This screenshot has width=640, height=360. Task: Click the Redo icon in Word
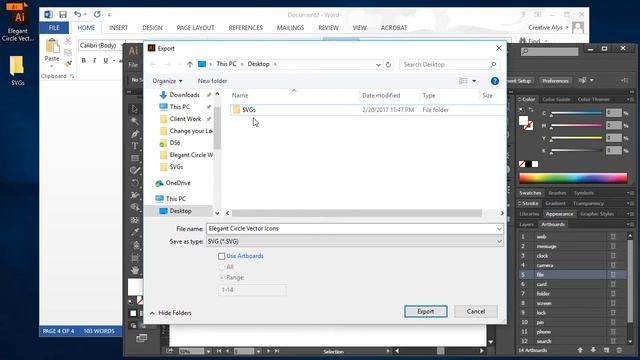tap(97, 14)
